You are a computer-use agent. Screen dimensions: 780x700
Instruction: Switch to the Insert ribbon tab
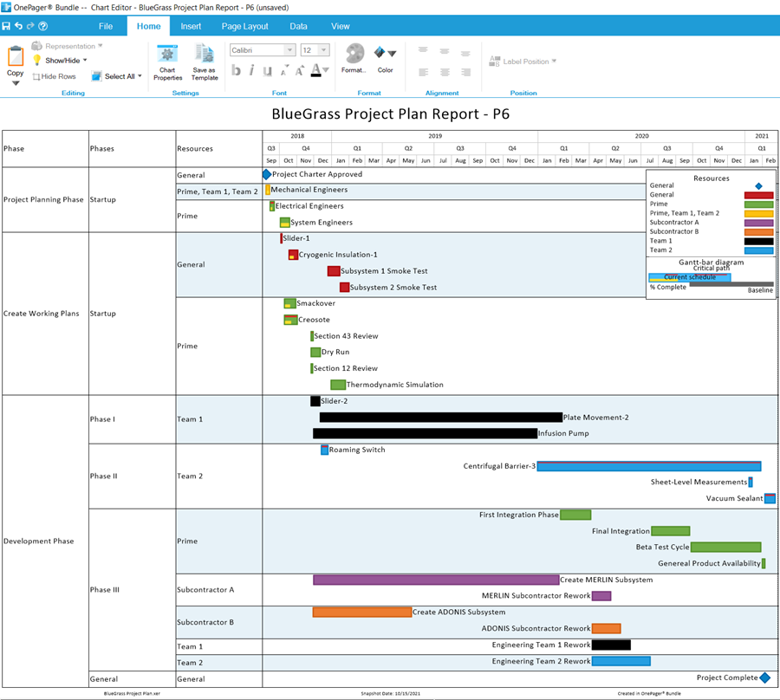click(190, 25)
